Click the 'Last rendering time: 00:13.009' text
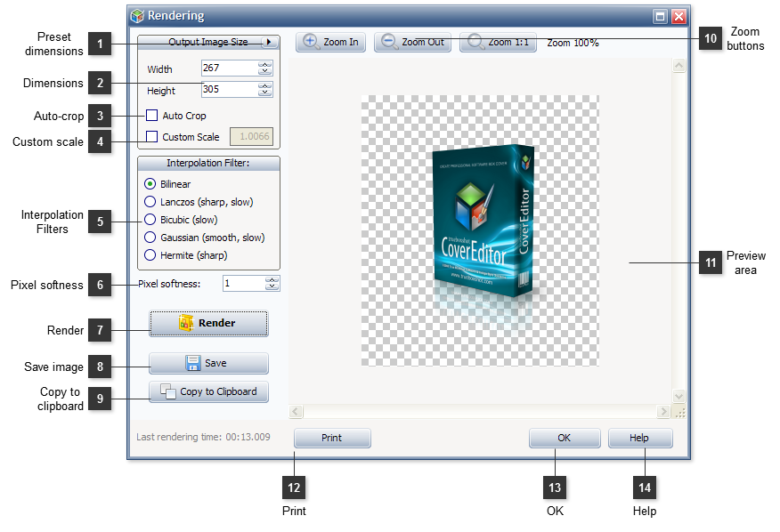 [203, 437]
